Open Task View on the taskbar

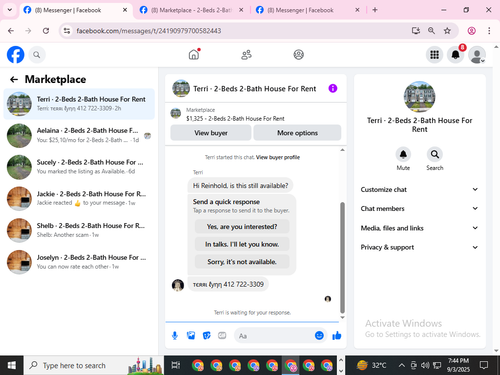tap(175, 366)
